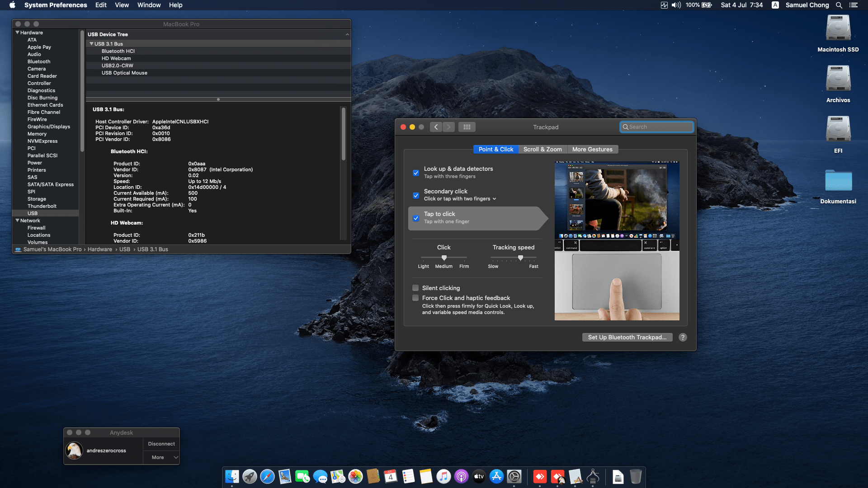The width and height of the screenshot is (868, 488).
Task: Show all preferences grid button
Action: pyautogui.click(x=467, y=127)
